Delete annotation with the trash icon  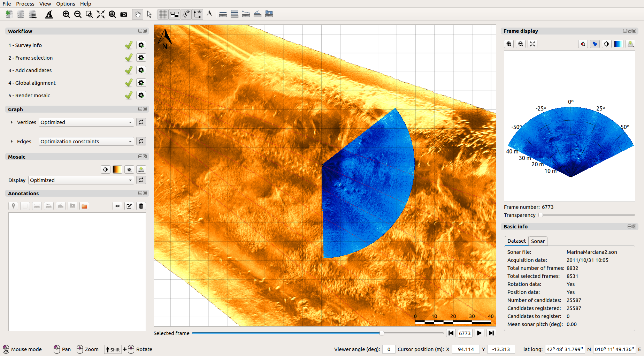point(141,206)
